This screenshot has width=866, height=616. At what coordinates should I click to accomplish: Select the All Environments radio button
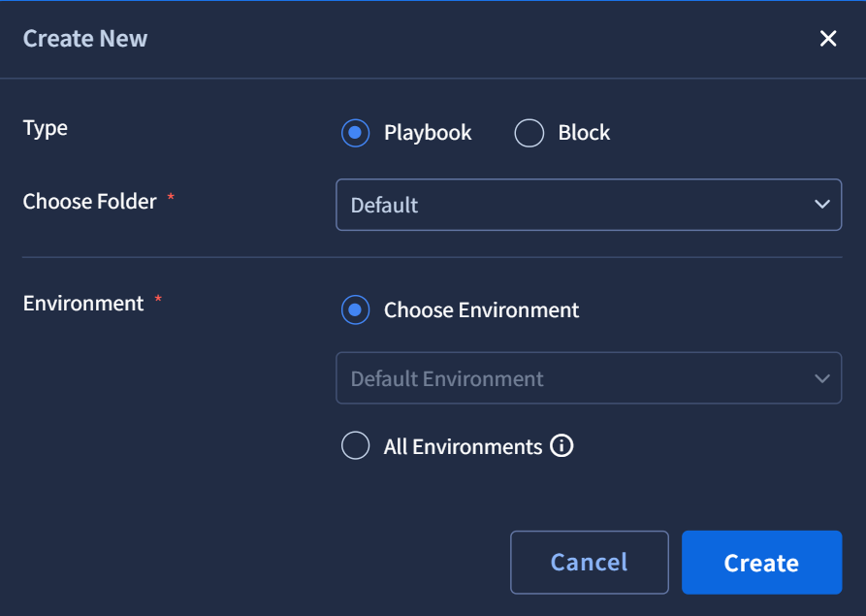[x=355, y=446]
